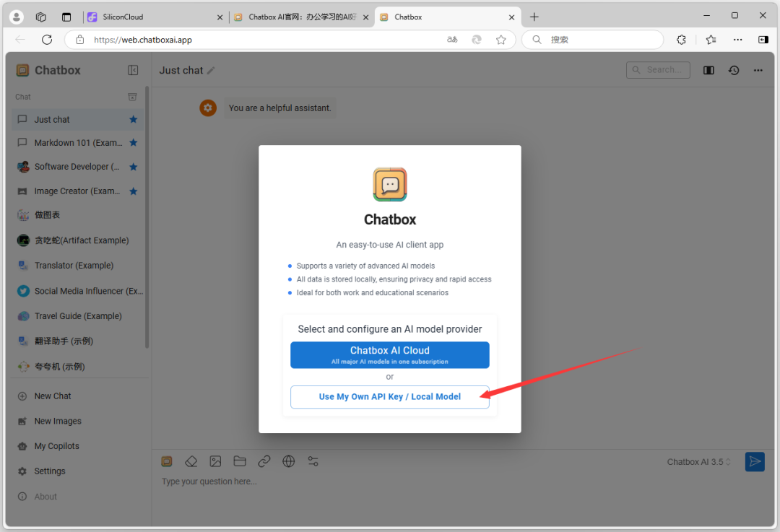The image size is (780, 532).
Task: Open Travel Guide (Example) chat
Action: [x=77, y=315]
